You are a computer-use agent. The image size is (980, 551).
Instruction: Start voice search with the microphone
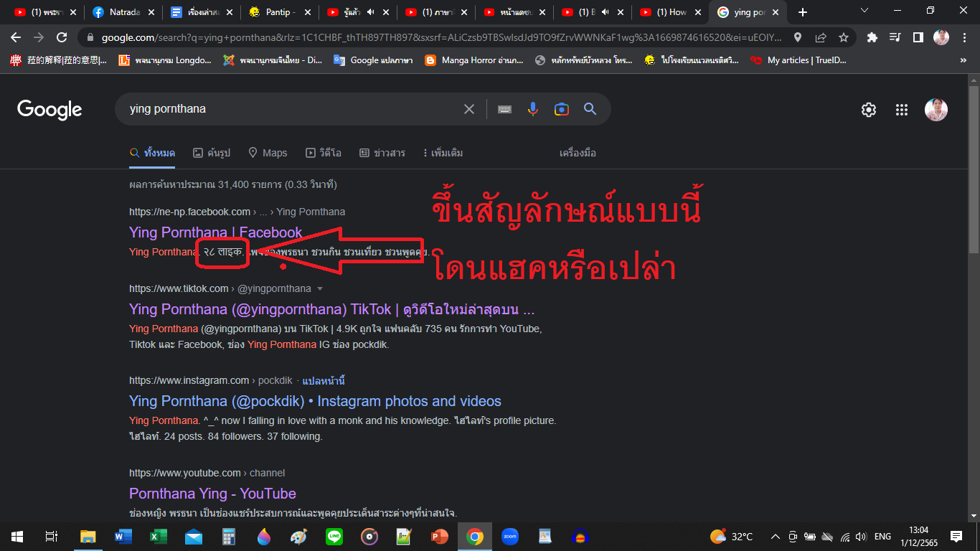click(x=532, y=109)
